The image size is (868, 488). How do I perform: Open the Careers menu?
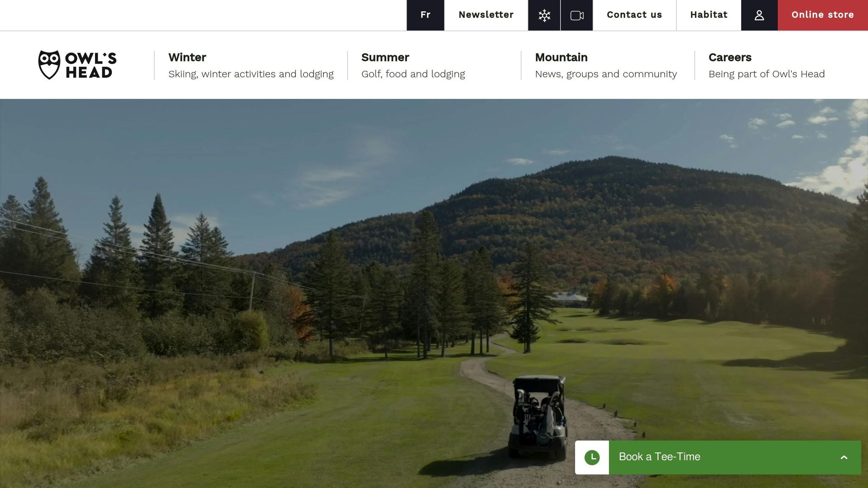[x=730, y=57]
